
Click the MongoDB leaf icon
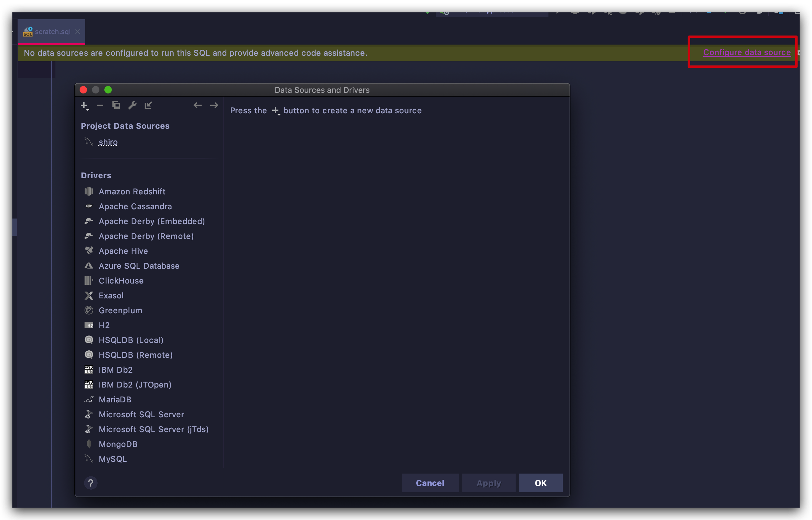(x=89, y=444)
